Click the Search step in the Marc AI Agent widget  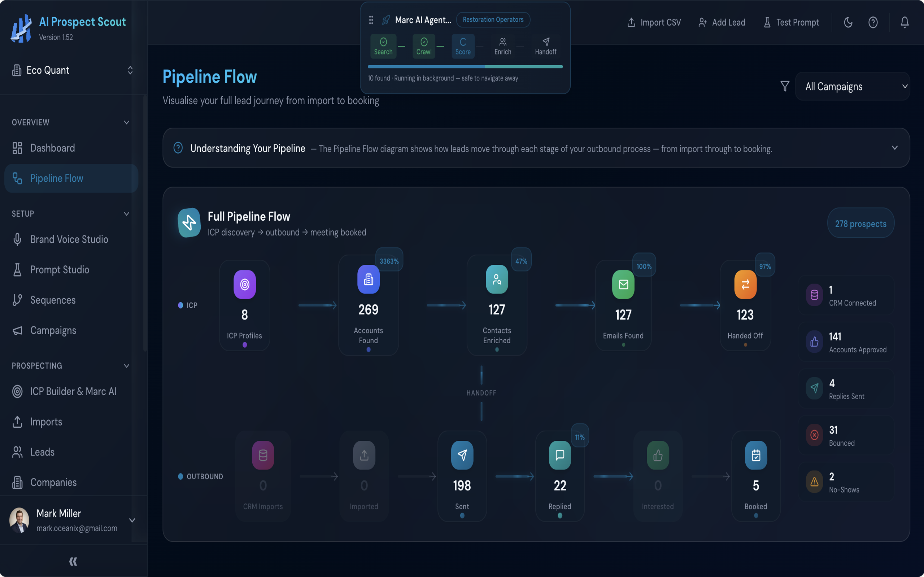(383, 46)
